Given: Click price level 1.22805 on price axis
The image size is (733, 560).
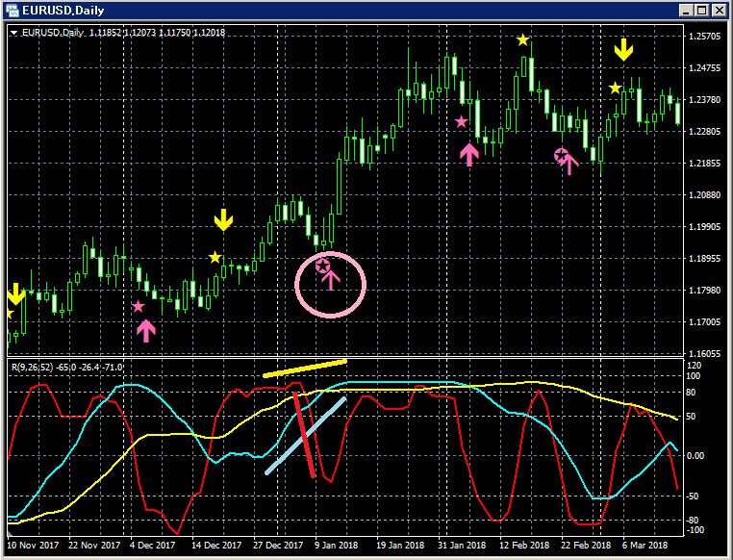Looking at the screenshot, I should [x=705, y=132].
